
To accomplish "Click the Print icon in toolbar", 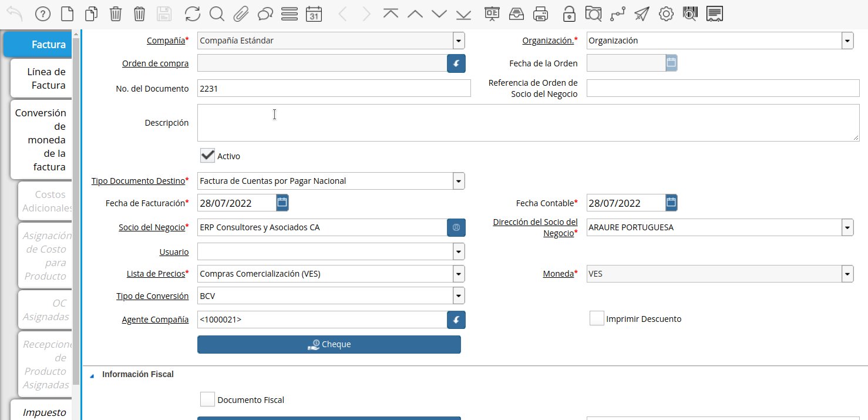I will click(540, 14).
